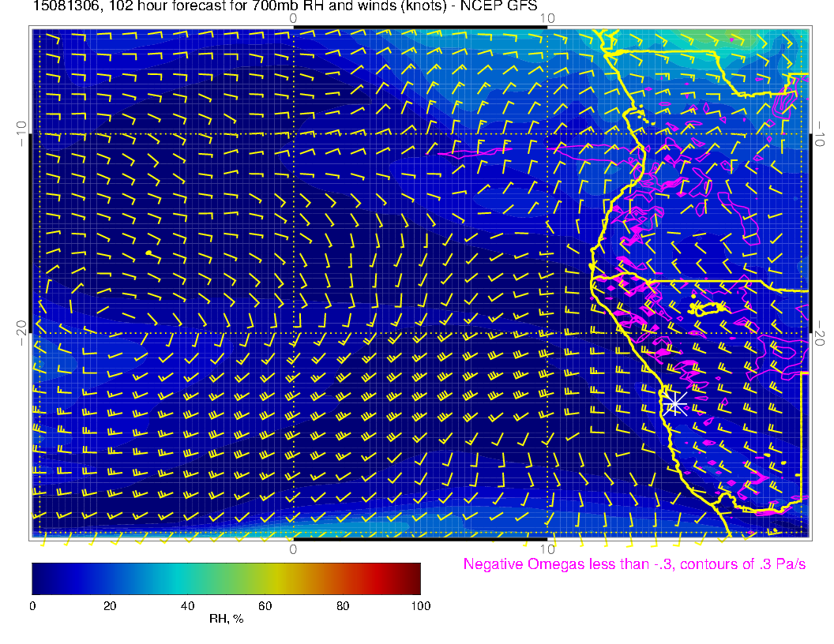834x644 pixels.
Task: Click the 'Negative Omegas less than -.3' caption
Action: (x=634, y=564)
